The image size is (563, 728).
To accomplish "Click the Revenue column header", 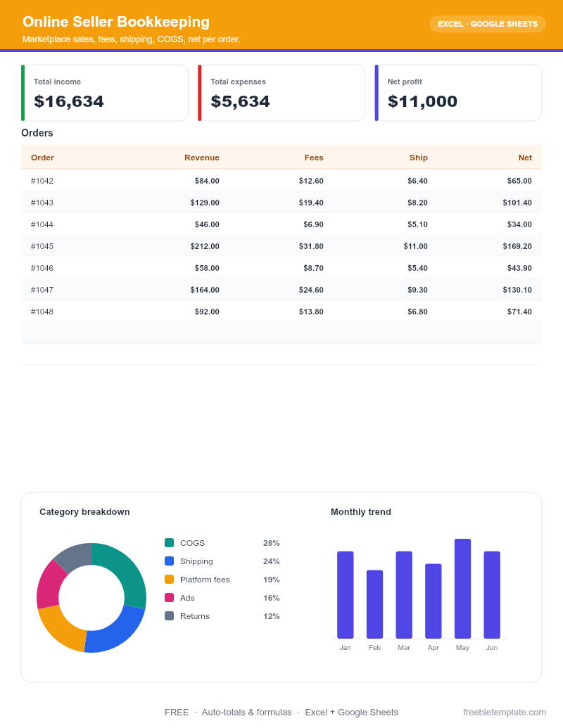I will coord(201,158).
